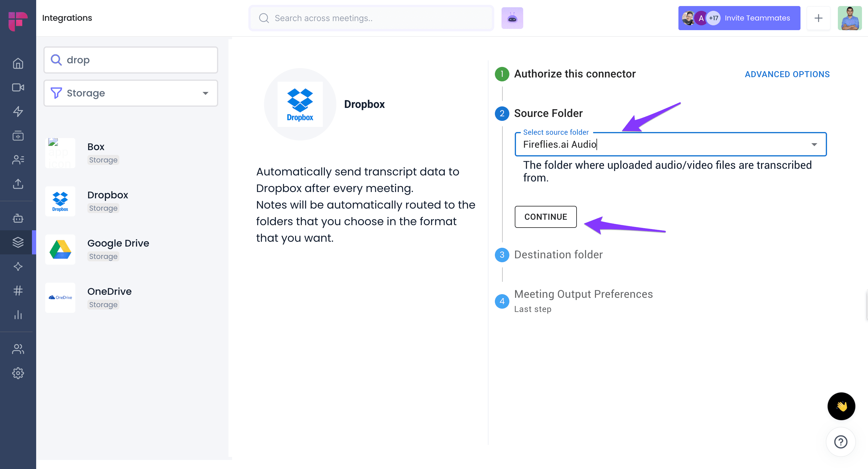868x469 pixels.
Task: Click the Search across meetings field
Action: click(371, 18)
